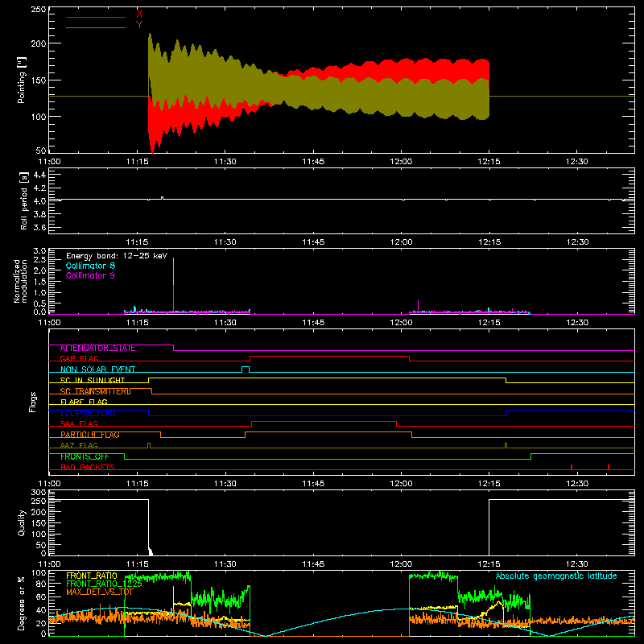Click the 'Absolute geomagnetic latitude' label
The width and height of the screenshot is (644, 644).
click(x=556, y=576)
